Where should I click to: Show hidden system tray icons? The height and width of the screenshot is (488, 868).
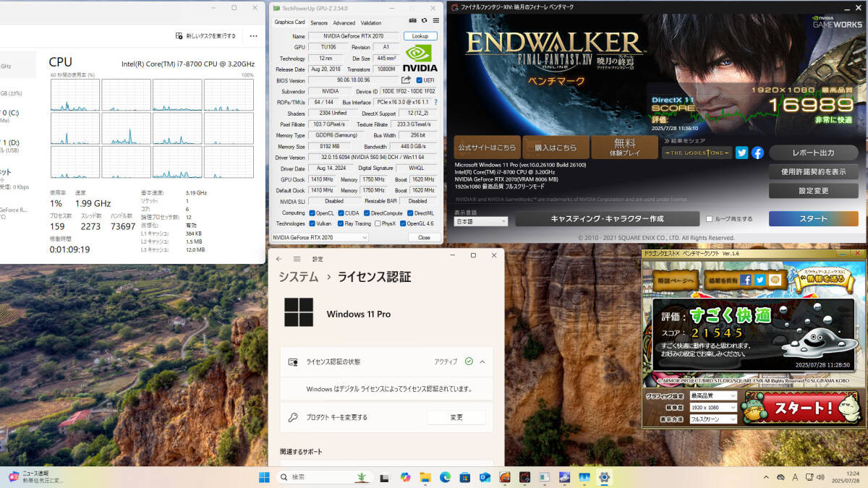coord(766,477)
